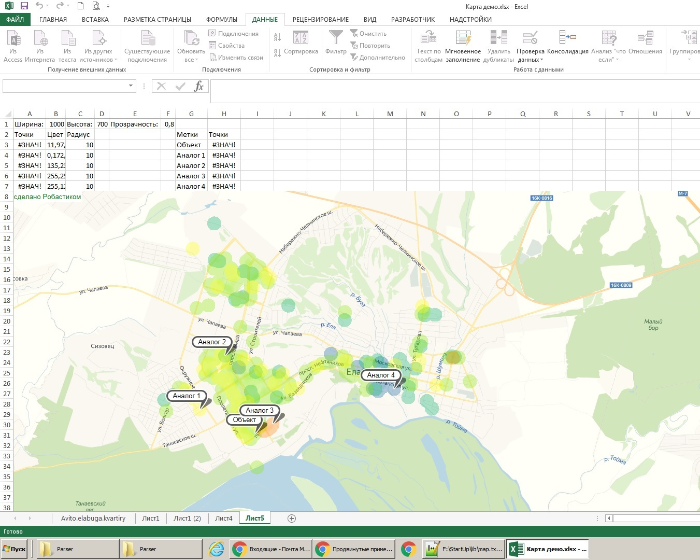
Task: Run 'Мгновенное заполнение' flash fill
Action: 463,46
